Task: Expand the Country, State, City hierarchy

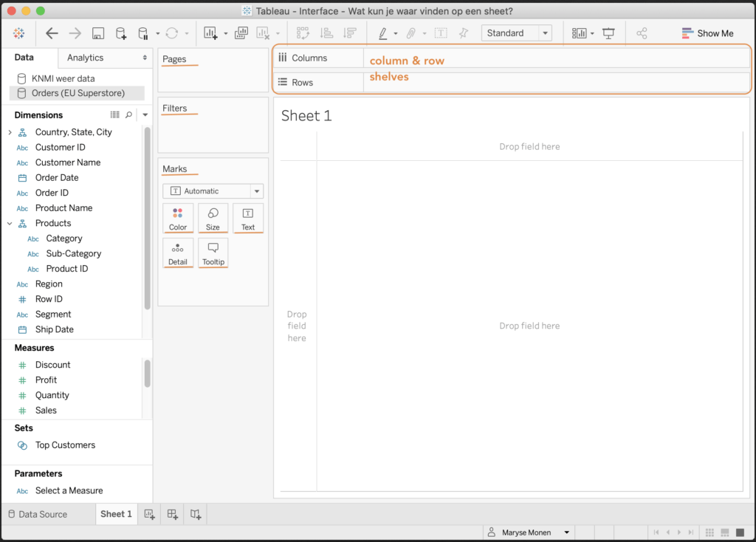Action: pos(10,132)
